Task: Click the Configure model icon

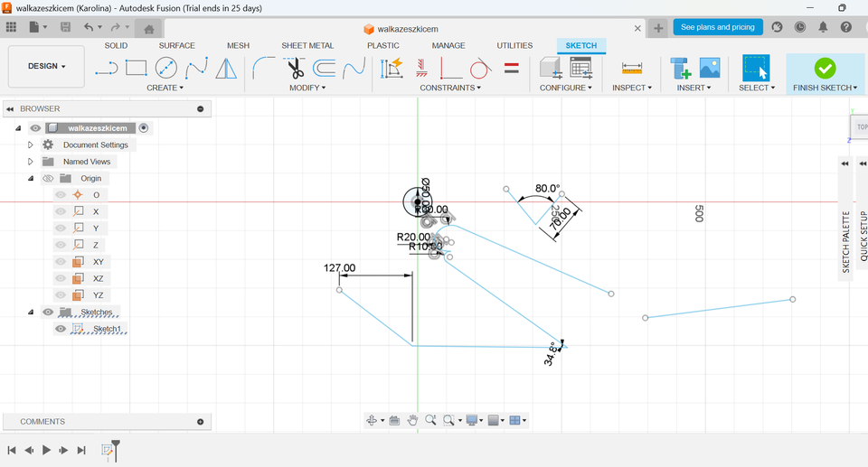Action: (551, 68)
